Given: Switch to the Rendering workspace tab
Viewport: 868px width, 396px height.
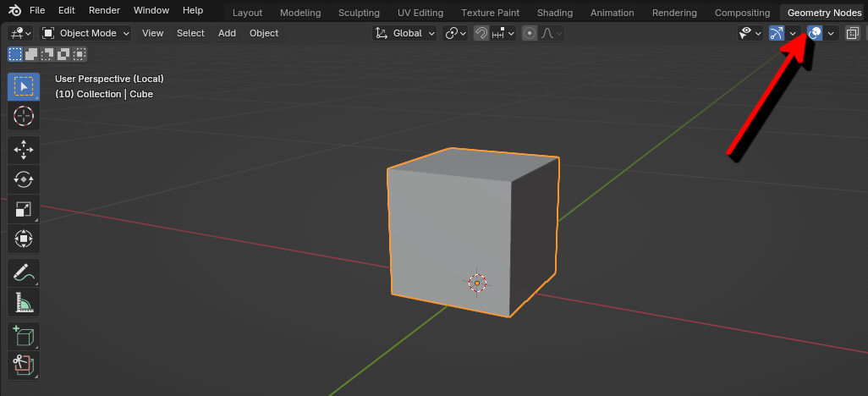Looking at the screenshot, I should pyautogui.click(x=674, y=13).
